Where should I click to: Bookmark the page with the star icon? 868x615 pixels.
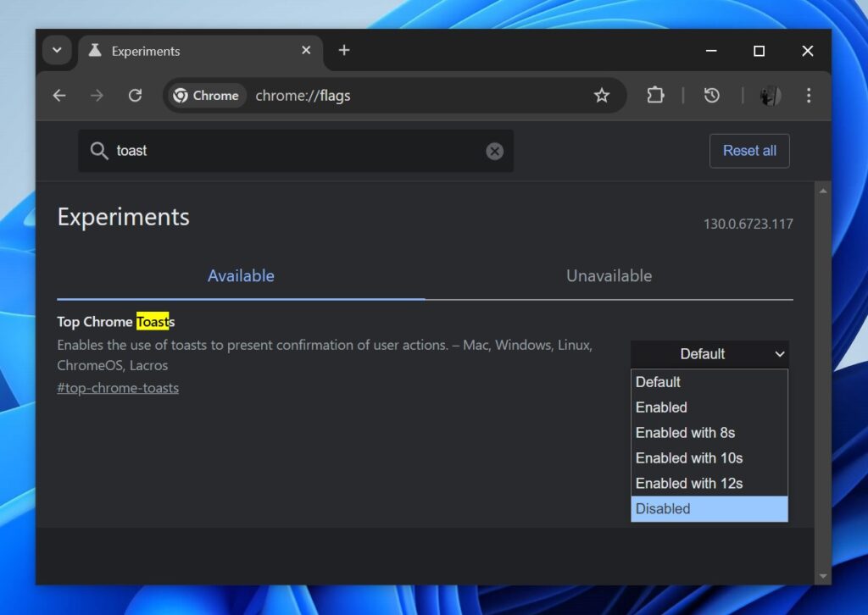click(602, 96)
